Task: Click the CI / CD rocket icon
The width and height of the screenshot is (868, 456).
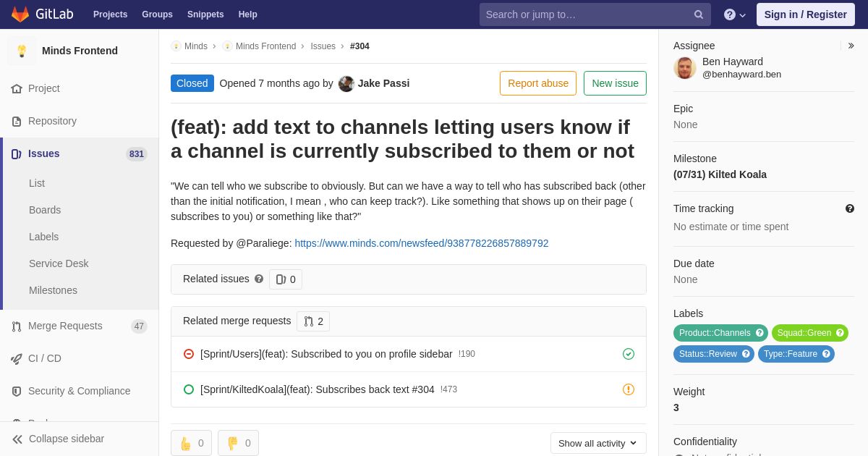Action: [x=17, y=358]
